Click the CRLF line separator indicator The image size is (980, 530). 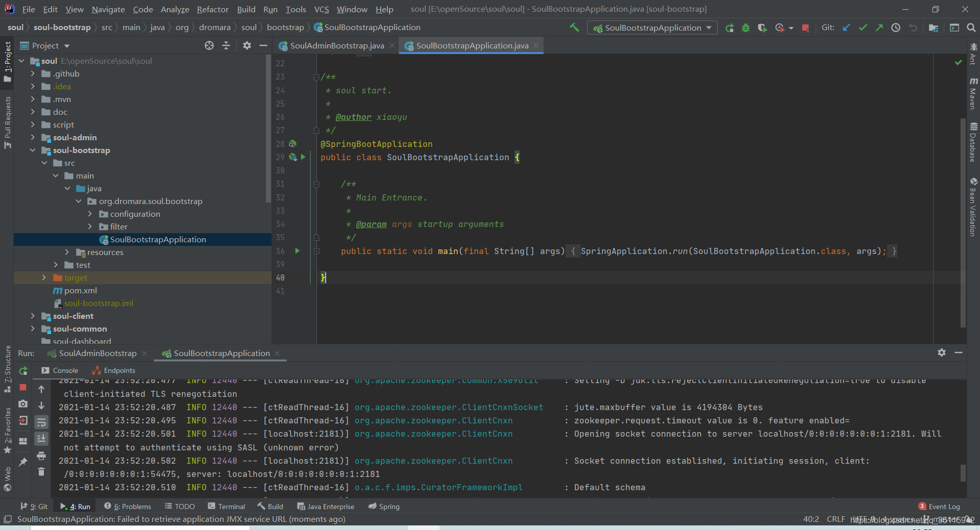click(836, 519)
